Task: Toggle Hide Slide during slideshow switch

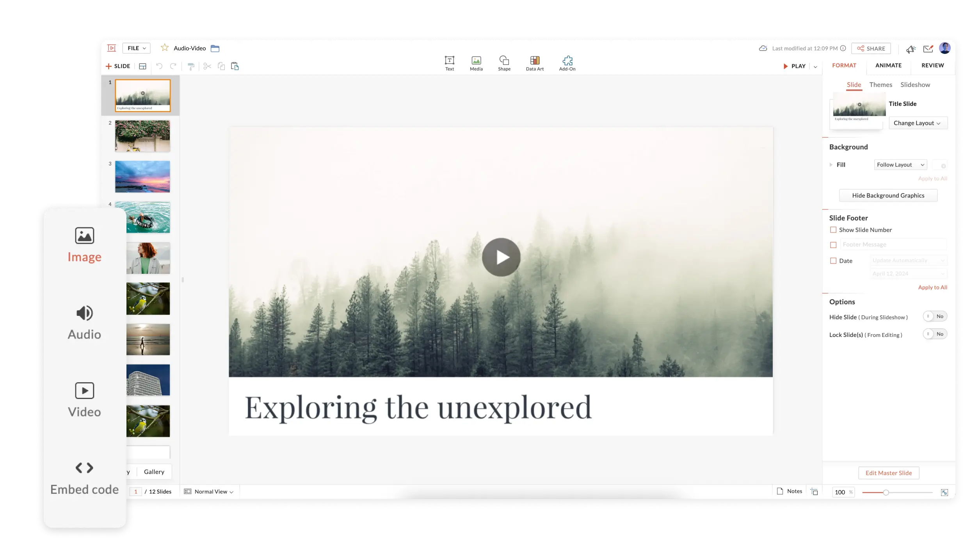Action: (x=935, y=316)
